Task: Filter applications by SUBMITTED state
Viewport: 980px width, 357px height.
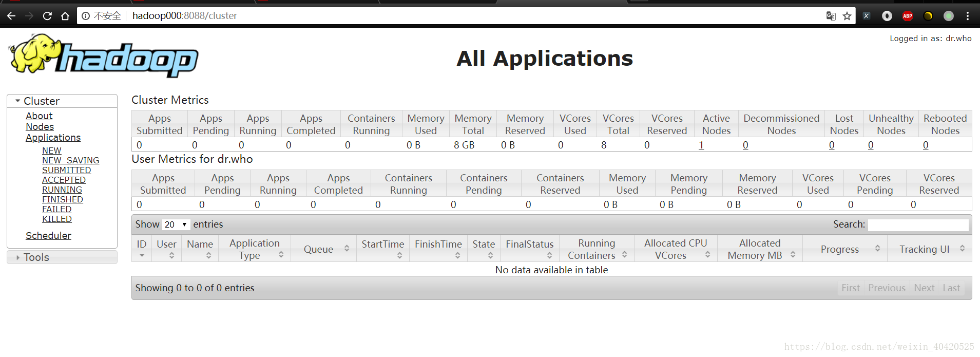Action: (66, 170)
